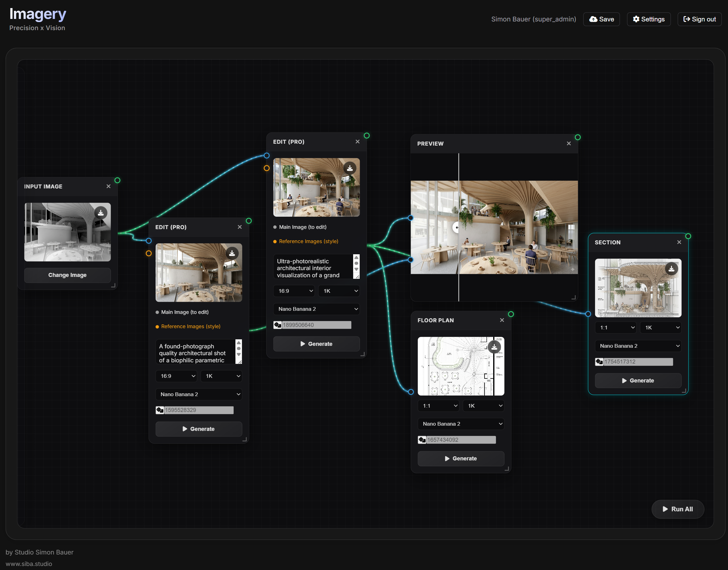Image resolution: width=728 pixels, height=570 pixels.
Task: Expand Nano Banana 2 model dropdown in Floor Plan
Action: [x=461, y=424]
